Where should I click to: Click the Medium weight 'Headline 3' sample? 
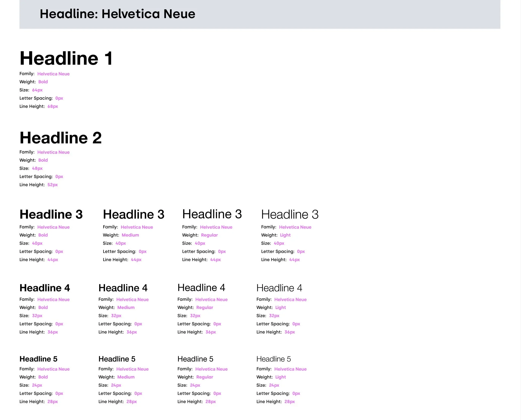133,214
